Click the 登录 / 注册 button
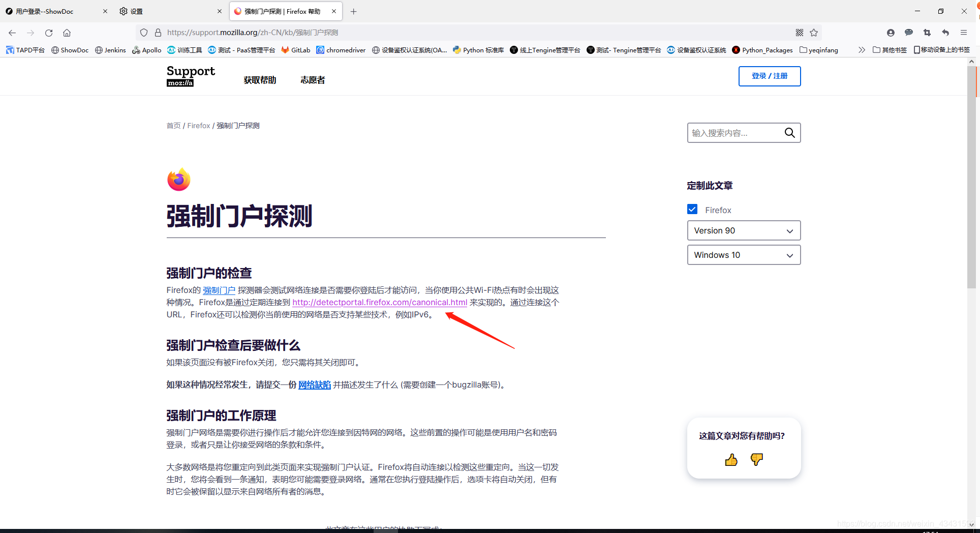This screenshot has width=980, height=533. [770, 76]
